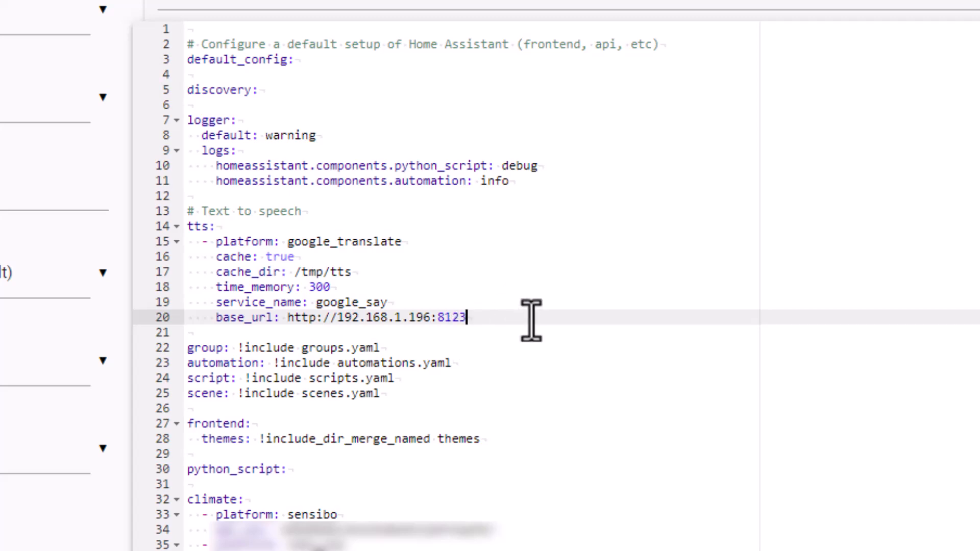Viewport: 980px width, 551px height.
Task: Click the default_config: line
Action: [x=239, y=59]
